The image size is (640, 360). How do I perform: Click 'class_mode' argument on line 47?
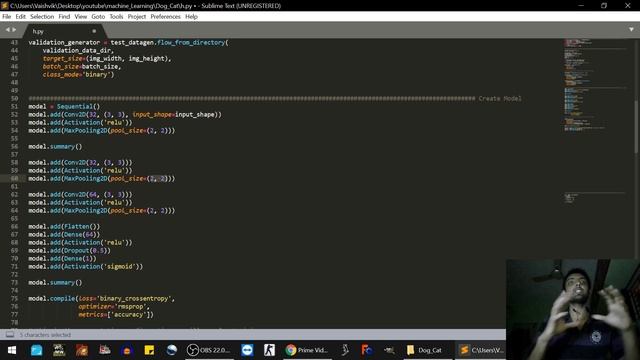point(60,75)
